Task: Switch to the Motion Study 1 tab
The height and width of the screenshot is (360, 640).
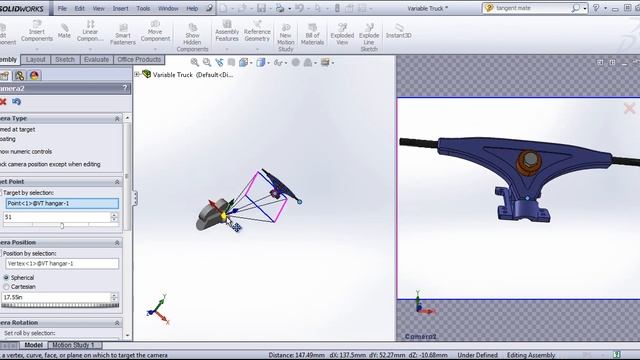Action: (x=73, y=345)
